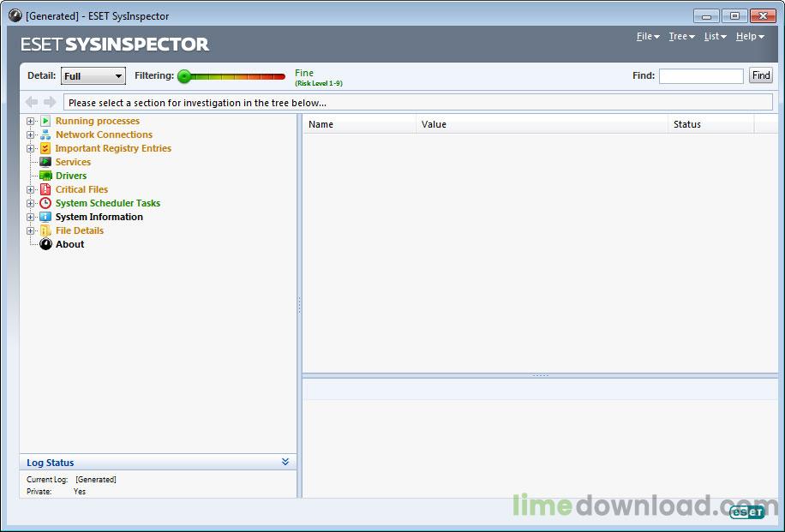785x532 pixels.
Task: Click the Important Registry Entries icon
Action: click(x=45, y=148)
